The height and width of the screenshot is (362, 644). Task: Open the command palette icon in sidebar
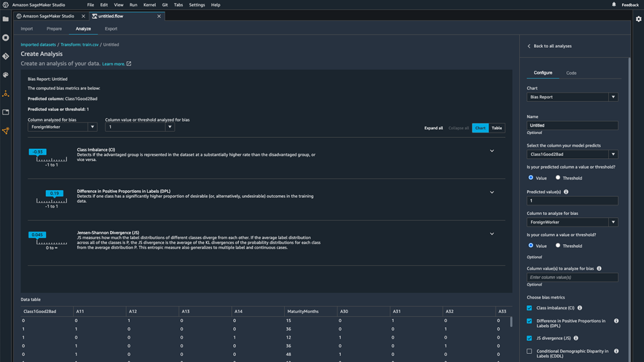pos(5,75)
